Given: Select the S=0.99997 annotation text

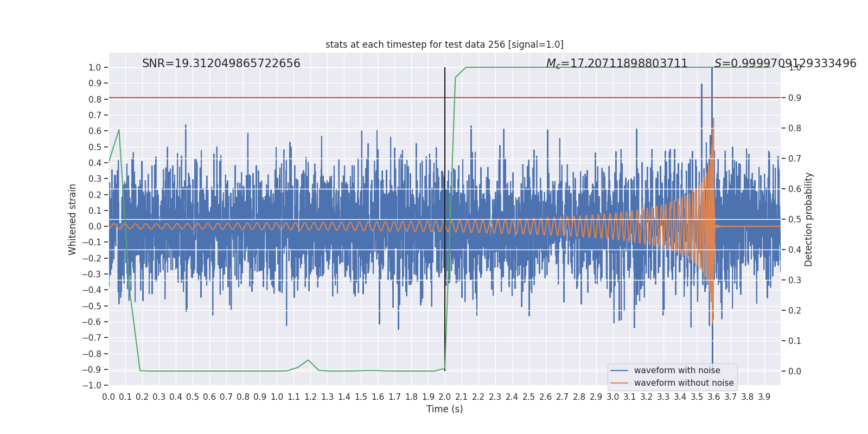Looking at the screenshot, I should [785, 63].
